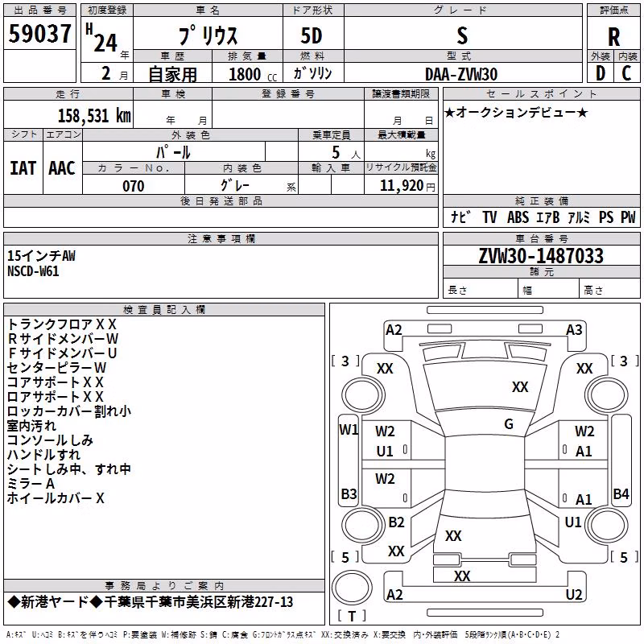Click the car name プリウス
The height and width of the screenshot is (644, 644).
click(x=208, y=35)
